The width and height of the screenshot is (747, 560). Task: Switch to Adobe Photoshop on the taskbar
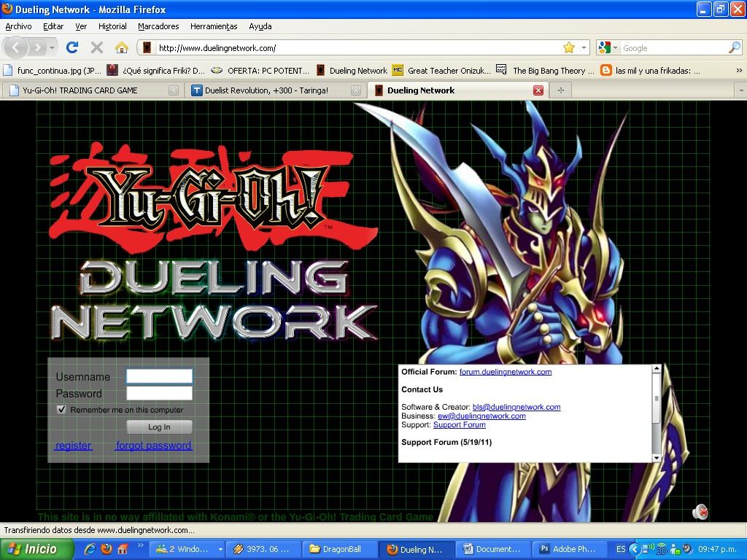click(570, 549)
